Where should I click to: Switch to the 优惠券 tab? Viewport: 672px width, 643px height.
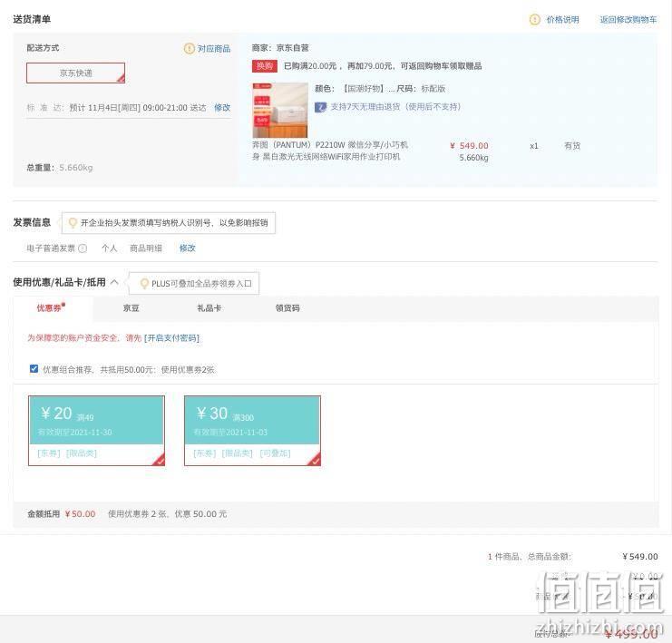(x=51, y=307)
